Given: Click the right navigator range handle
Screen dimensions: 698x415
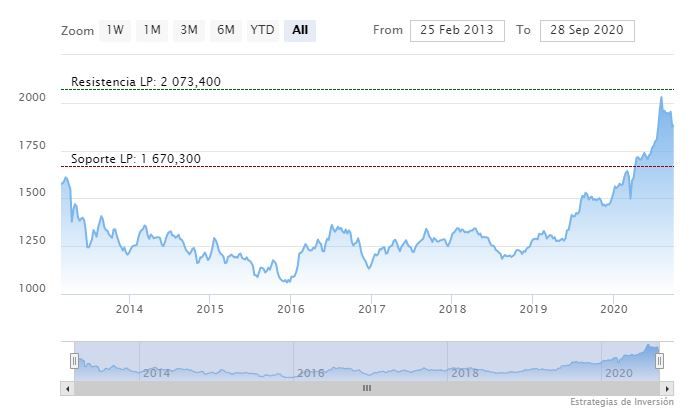Looking at the screenshot, I should (x=661, y=360).
